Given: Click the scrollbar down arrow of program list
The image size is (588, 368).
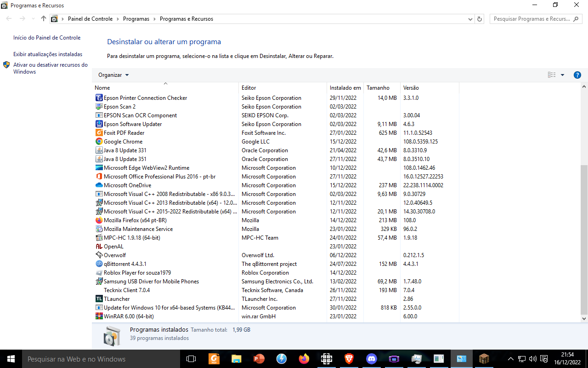Looking at the screenshot, I should click(x=584, y=318).
